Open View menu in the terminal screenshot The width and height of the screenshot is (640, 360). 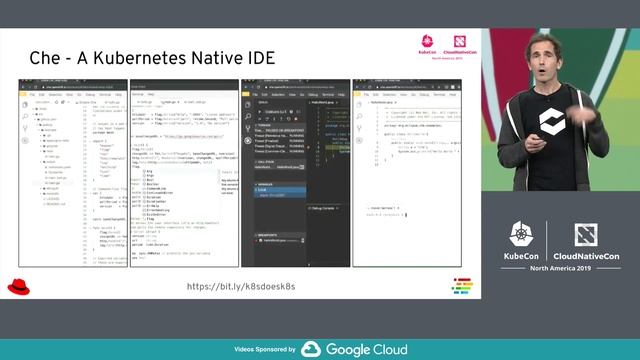404,95
